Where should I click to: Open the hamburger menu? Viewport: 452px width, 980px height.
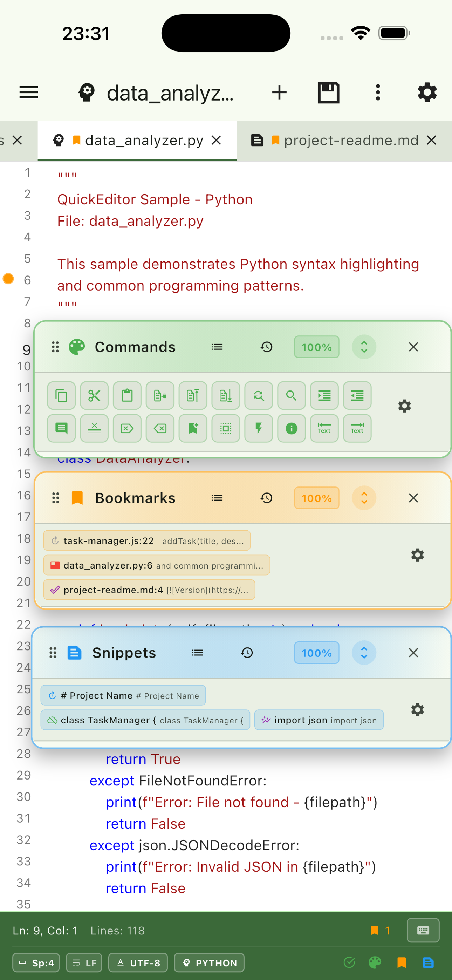(29, 93)
